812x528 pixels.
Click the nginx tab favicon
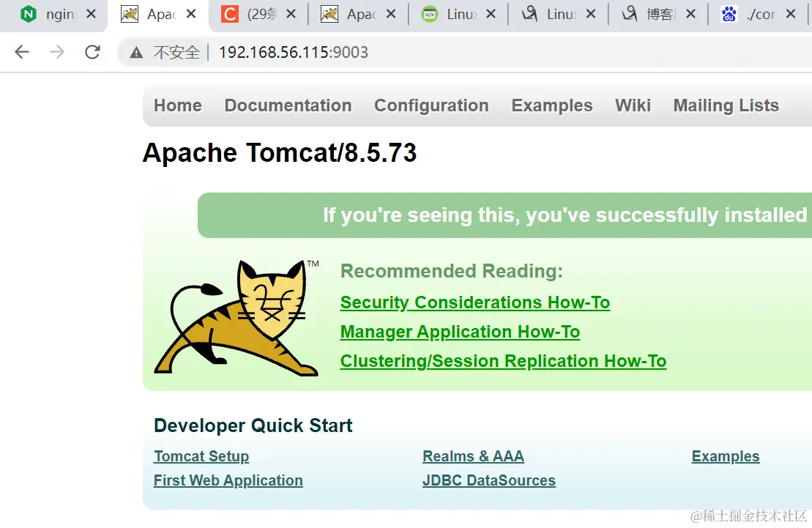coord(29,14)
